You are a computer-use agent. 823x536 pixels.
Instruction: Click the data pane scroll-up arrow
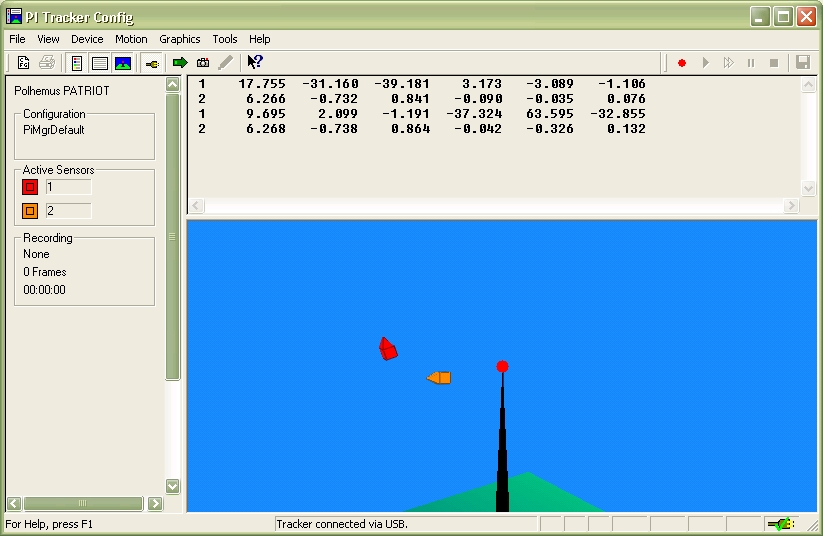click(x=808, y=85)
